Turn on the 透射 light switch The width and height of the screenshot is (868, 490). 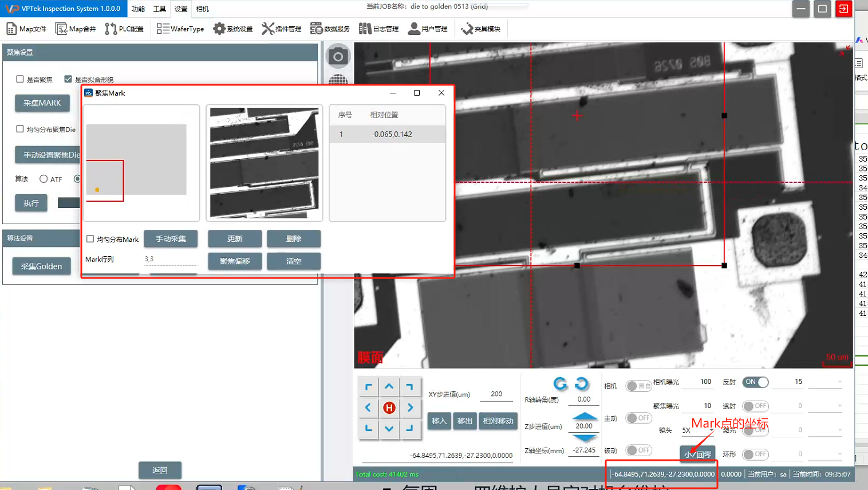pos(755,406)
